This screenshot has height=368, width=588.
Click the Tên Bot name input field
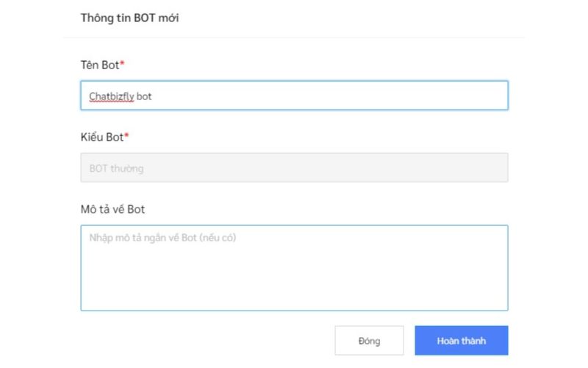coord(294,96)
